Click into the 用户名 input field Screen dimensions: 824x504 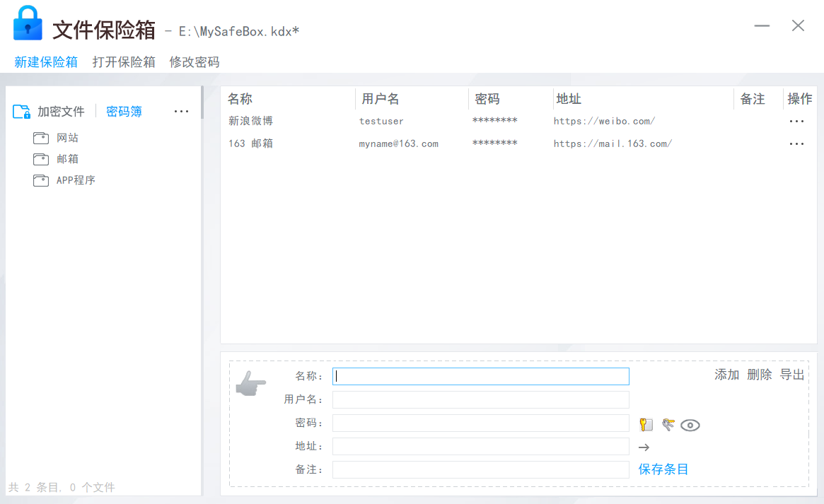(x=480, y=400)
